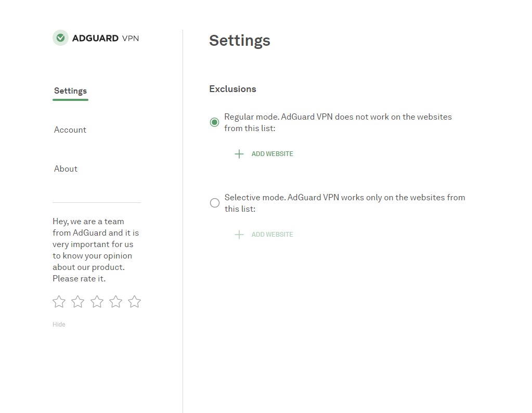Select the second rating star
Screen dimensions: 532x413
(78, 302)
